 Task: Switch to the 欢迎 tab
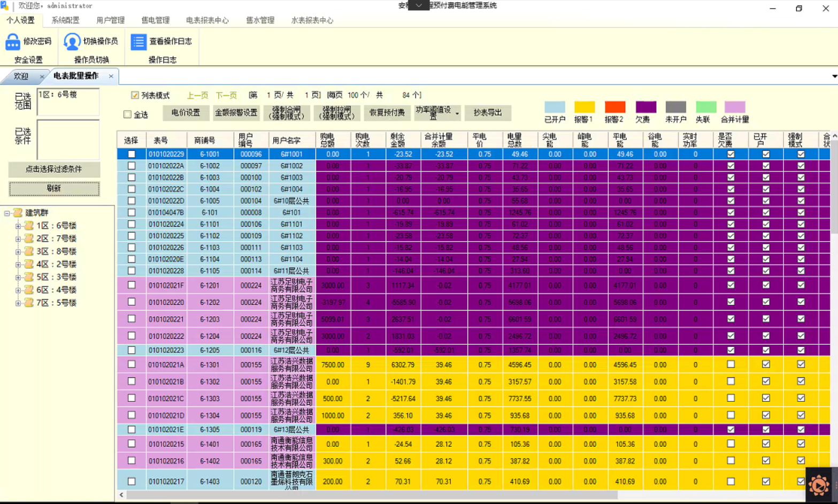point(21,76)
